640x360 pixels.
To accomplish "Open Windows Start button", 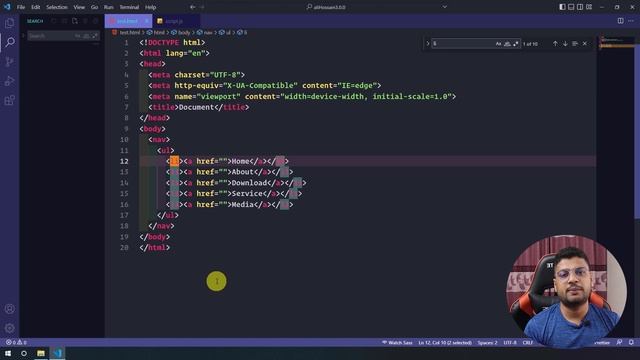I will click(x=8, y=353).
